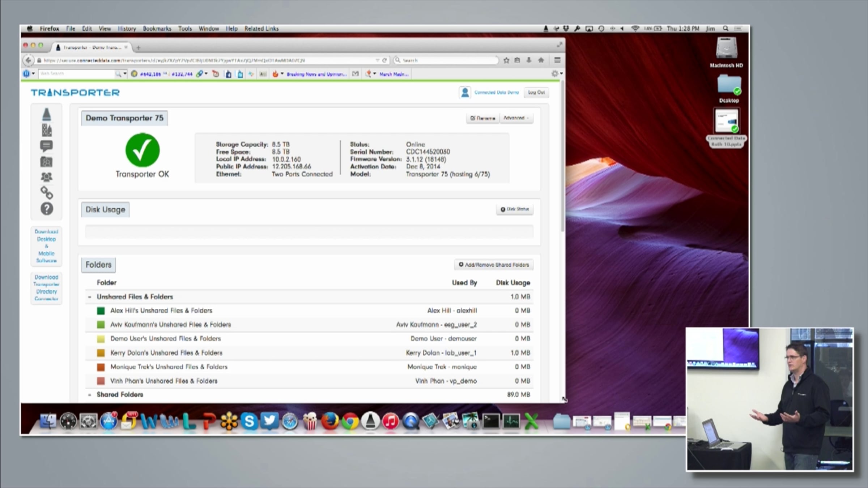The width and height of the screenshot is (868, 488).
Task: Show the URL bar history dropdown
Action: click(377, 60)
